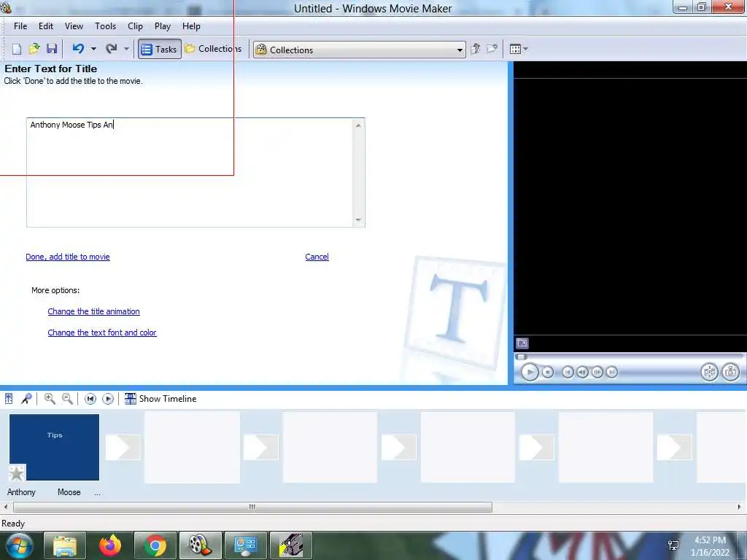The image size is (747, 560).
Task: Stop the preview playback
Action: pos(548,372)
